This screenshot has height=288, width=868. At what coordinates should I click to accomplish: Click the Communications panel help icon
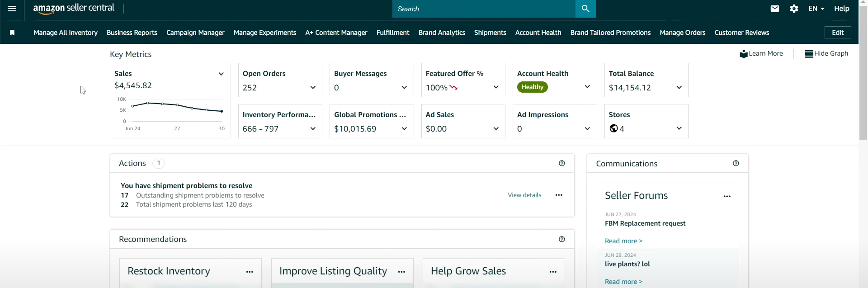pos(736,163)
